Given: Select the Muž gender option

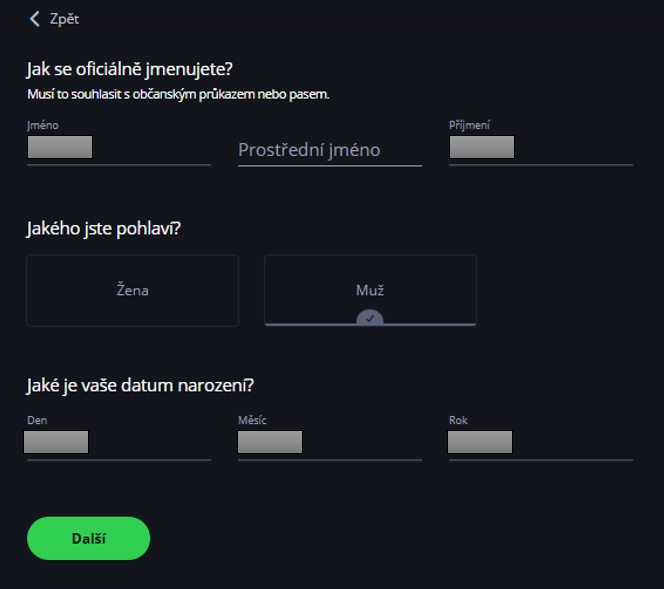Looking at the screenshot, I should coord(370,290).
